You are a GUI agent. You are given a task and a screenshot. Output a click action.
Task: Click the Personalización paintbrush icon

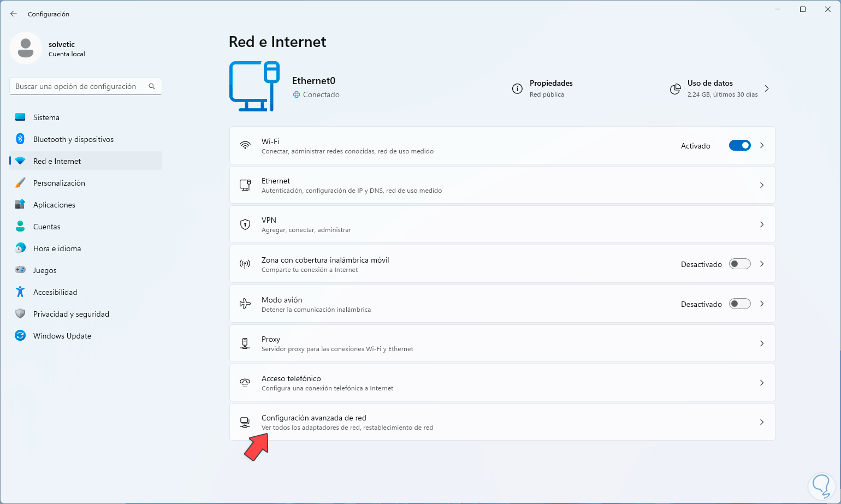20,183
